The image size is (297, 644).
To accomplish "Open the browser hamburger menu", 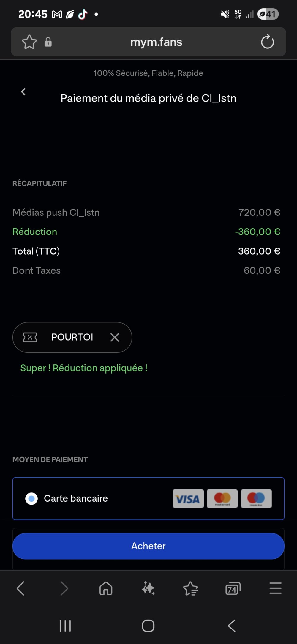I will point(275,588).
